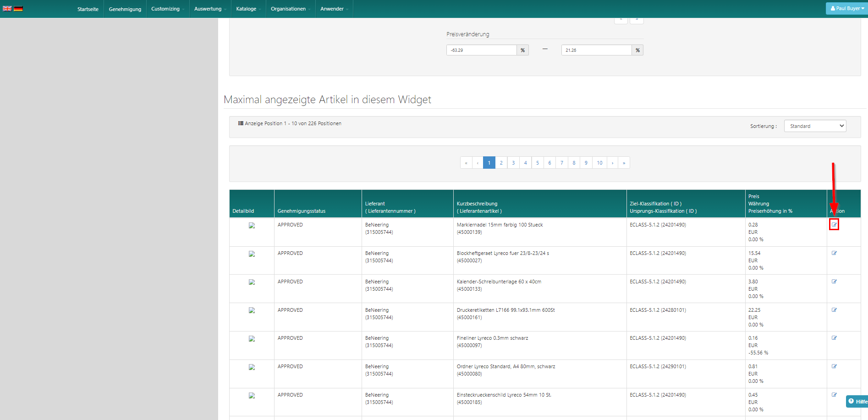Click edit icon for Druckeretiketten L7166 row
Screen dimensions: 868x420
coord(834,310)
